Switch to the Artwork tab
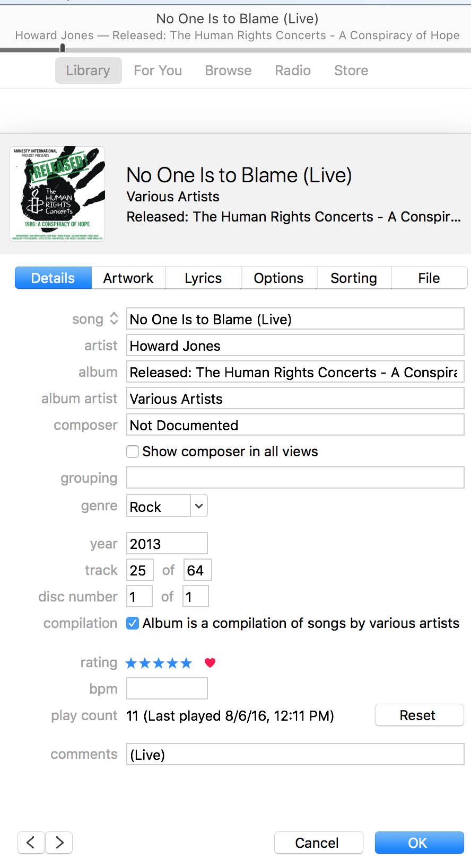The width and height of the screenshot is (471, 868). pos(128,278)
